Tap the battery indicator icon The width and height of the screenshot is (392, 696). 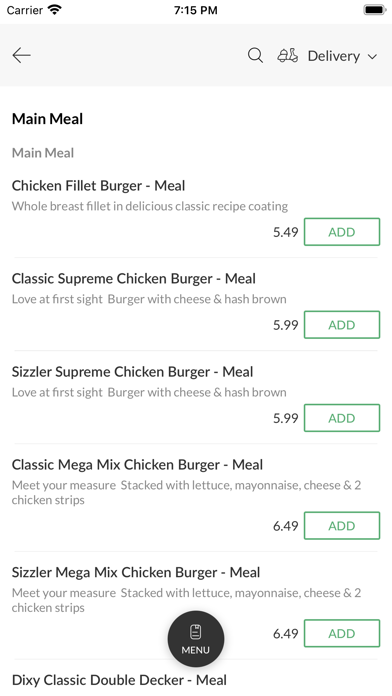coord(375,10)
